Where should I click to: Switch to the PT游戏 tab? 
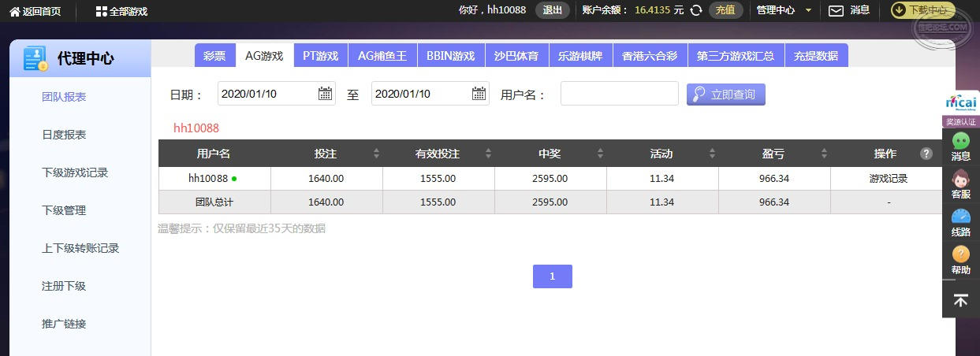(x=320, y=56)
